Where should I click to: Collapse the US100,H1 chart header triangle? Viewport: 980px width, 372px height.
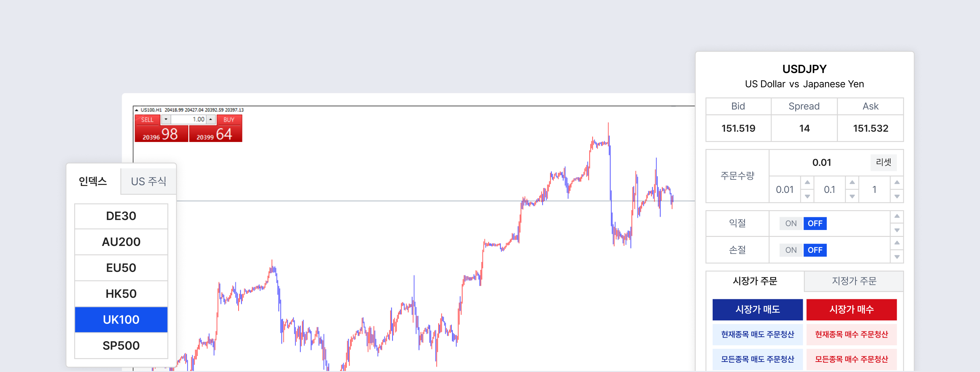point(137,110)
